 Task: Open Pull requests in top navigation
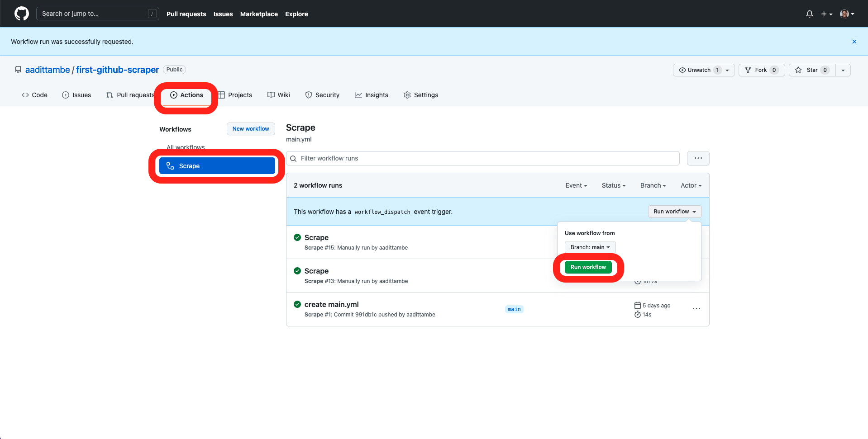186,14
